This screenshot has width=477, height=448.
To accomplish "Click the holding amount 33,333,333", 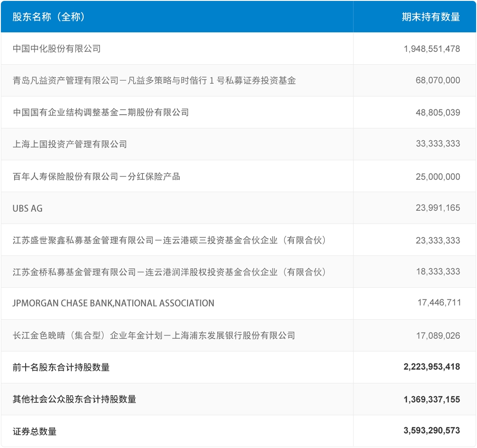I will click(438, 144).
